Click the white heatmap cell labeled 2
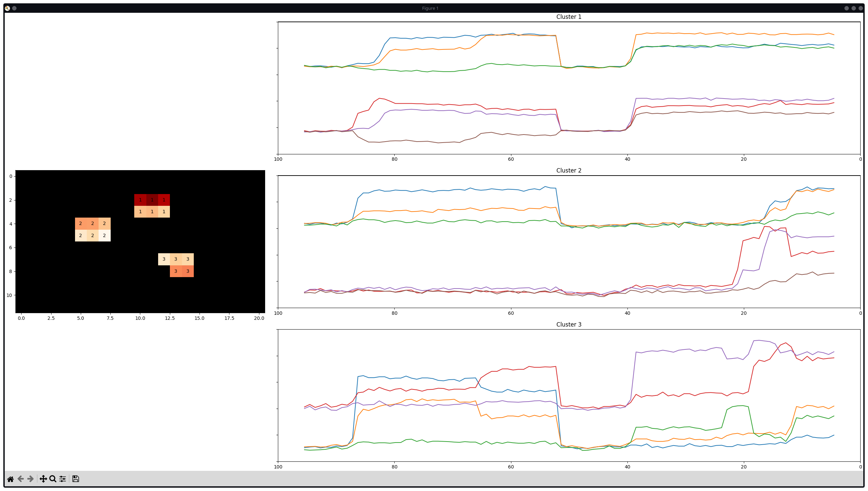 point(104,235)
